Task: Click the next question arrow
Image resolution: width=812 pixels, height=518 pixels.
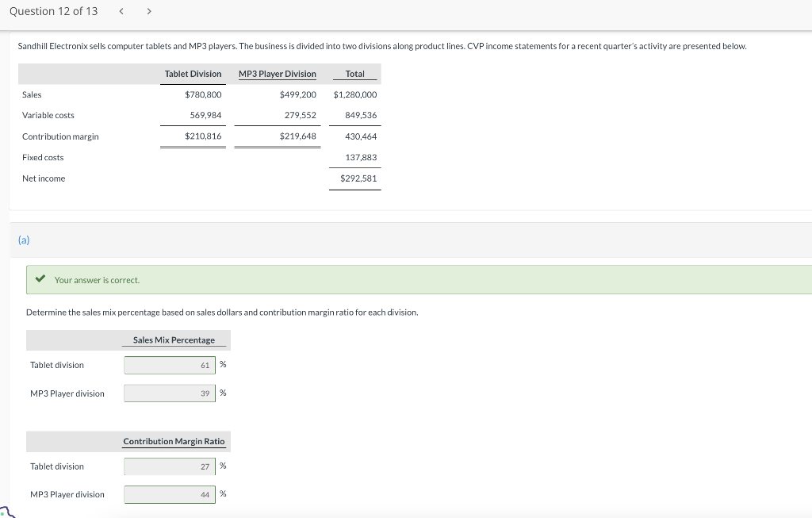Action: click(148, 11)
